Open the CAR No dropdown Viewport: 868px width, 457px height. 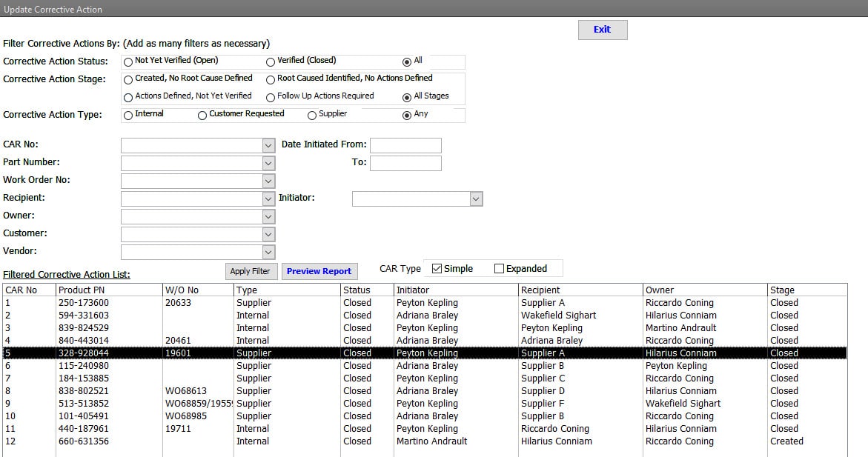(x=268, y=145)
